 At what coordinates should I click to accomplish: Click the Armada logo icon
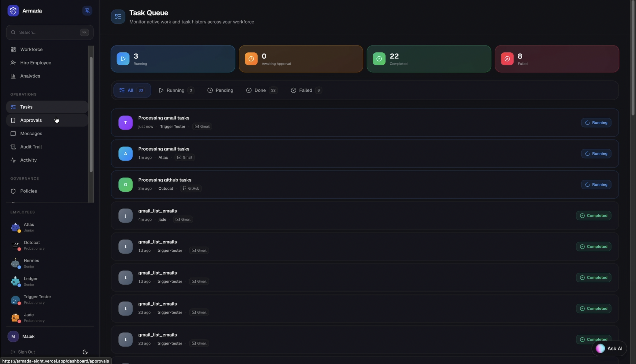point(13,11)
